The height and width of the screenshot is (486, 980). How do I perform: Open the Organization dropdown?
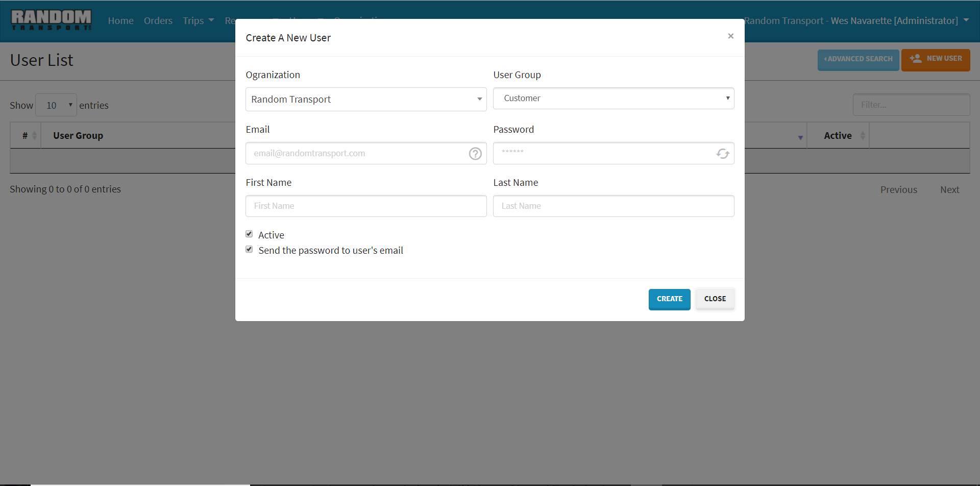(365, 100)
